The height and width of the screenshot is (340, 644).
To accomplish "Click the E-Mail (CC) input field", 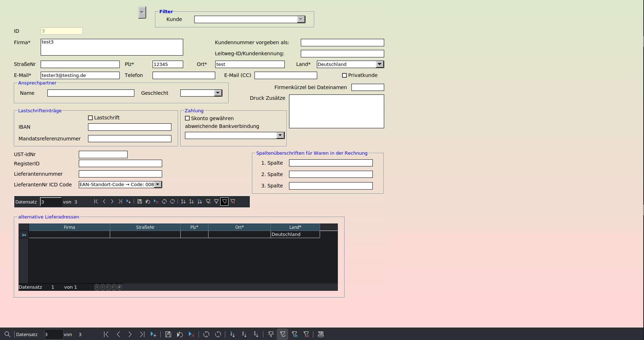I will coord(286,76).
